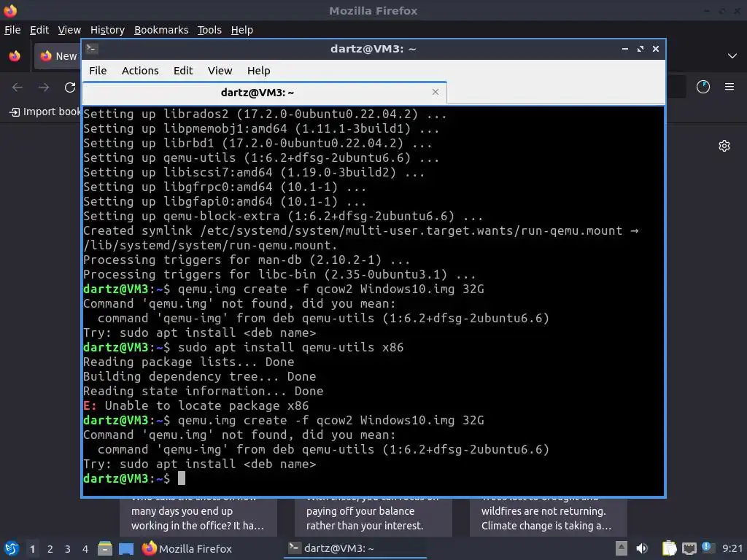Open the Firefox account sync icon
The width and height of the screenshot is (747, 560).
click(703, 87)
